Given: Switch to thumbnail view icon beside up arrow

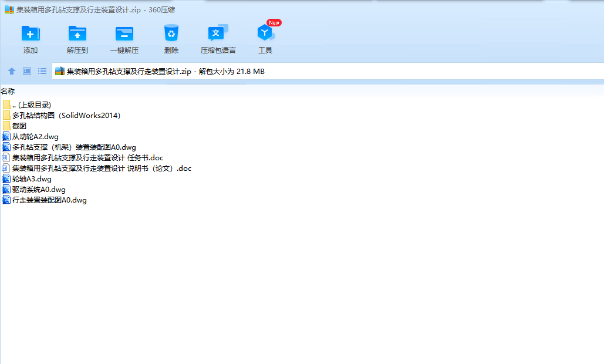Looking at the screenshot, I should click(27, 71).
